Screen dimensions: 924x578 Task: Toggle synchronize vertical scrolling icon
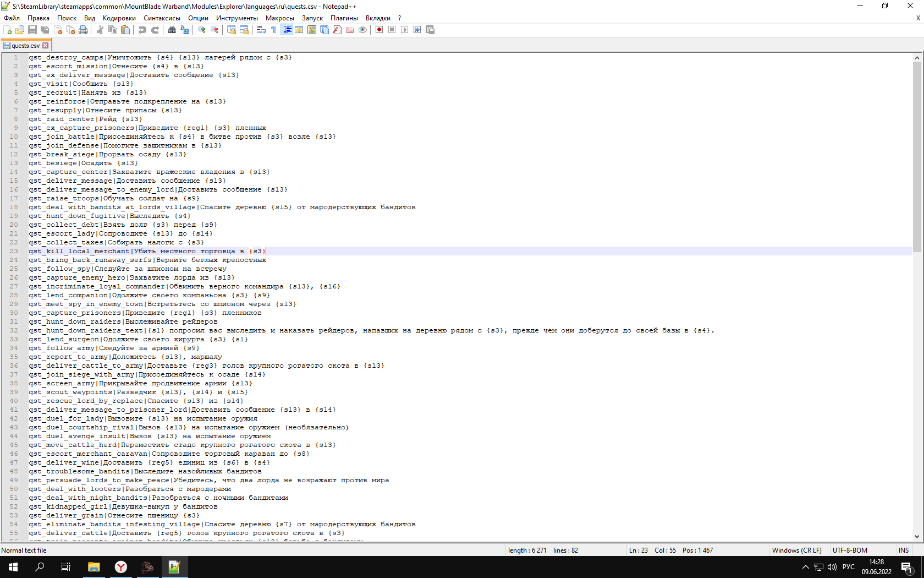point(232,30)
